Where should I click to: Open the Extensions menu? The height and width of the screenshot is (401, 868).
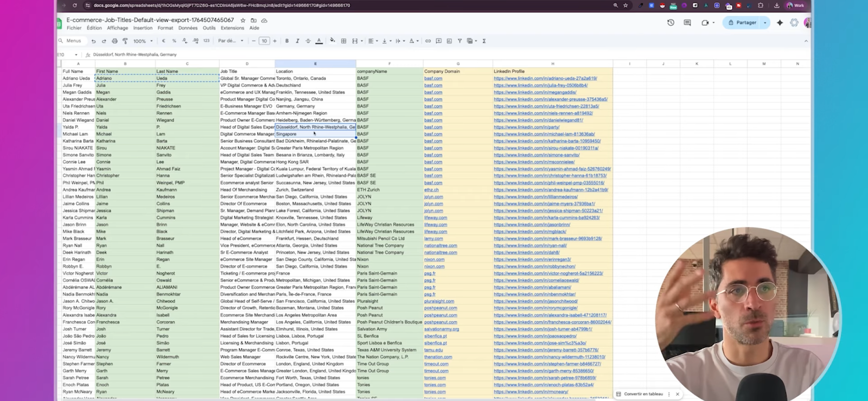[x=232, y=28]
